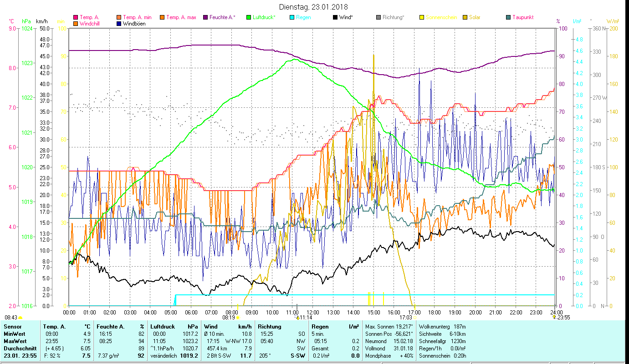The height and width of the screenshot is (364, 629).
Task: Click the green Luftdruck* legend square
Action: 248,18
